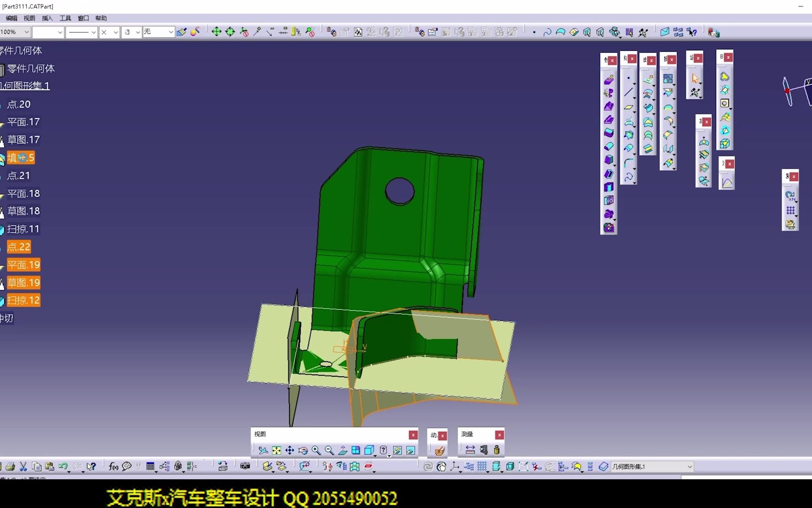Click the rectangular pattern icon on right toolbar
Viewport: 812px width, 508px height.
click(x=790, y=210)
